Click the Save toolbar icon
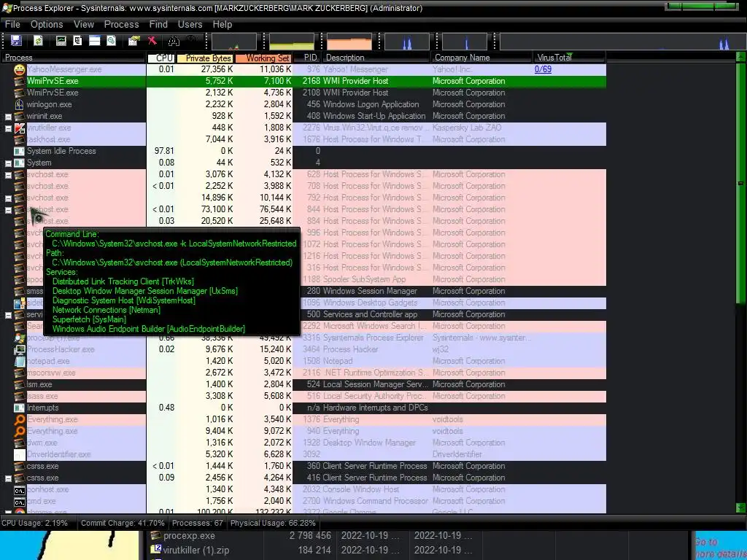Viewport: 747px width, 560px height. coord(17,41)
